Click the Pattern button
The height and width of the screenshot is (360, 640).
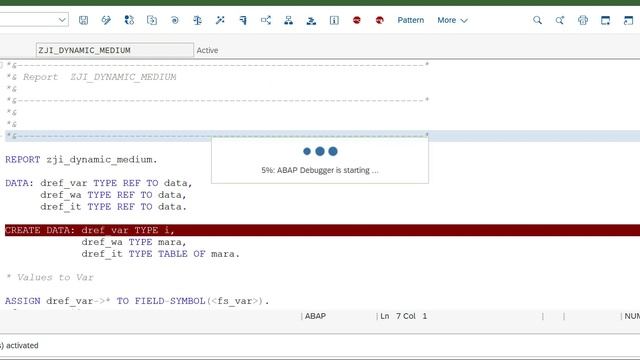[x=411, y=20]
